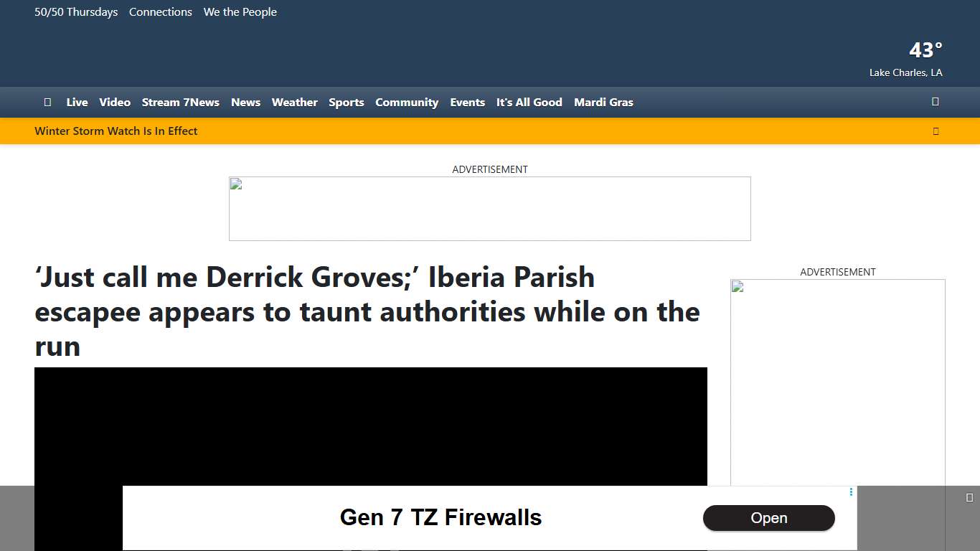The height and width of the screenshot is (551, 980).
Task: Select the Mardi Gras menu item
Action: (603, 102)
